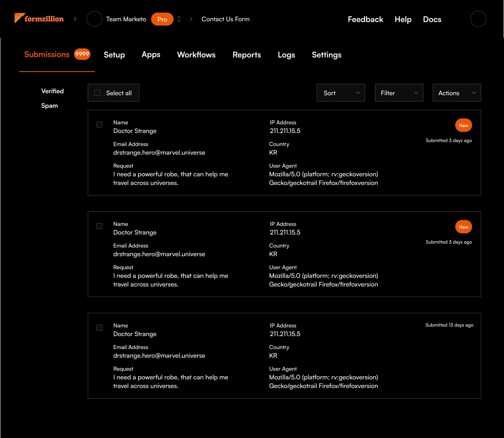
Task: Click the name Doctor Strange in the third submission
Action: pyautogui.click(x=135, y=334)
